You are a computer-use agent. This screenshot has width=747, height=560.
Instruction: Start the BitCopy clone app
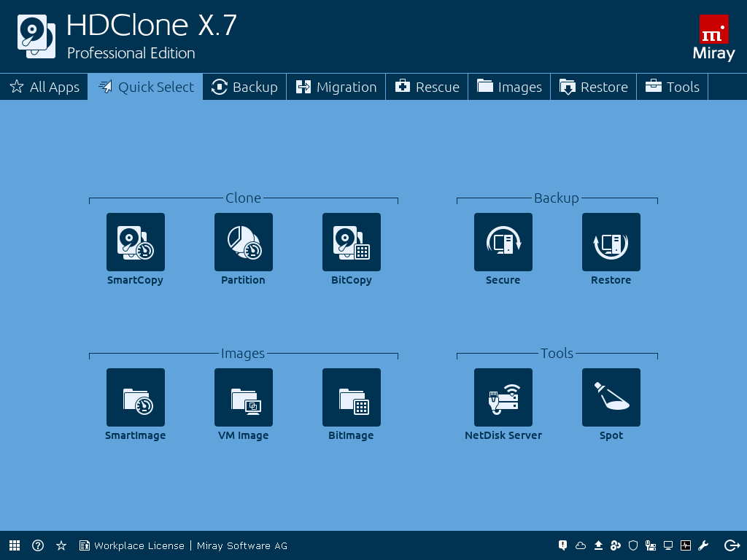[352, 242]
